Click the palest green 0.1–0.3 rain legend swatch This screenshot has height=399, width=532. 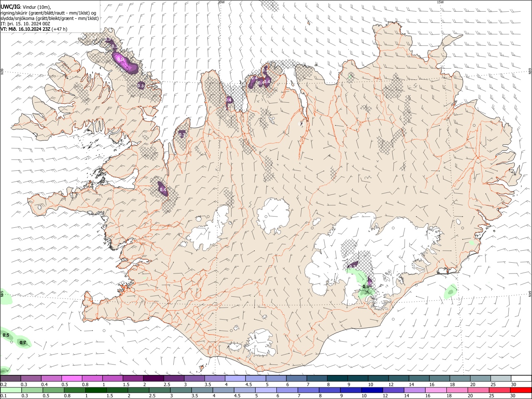pos(10,390)
